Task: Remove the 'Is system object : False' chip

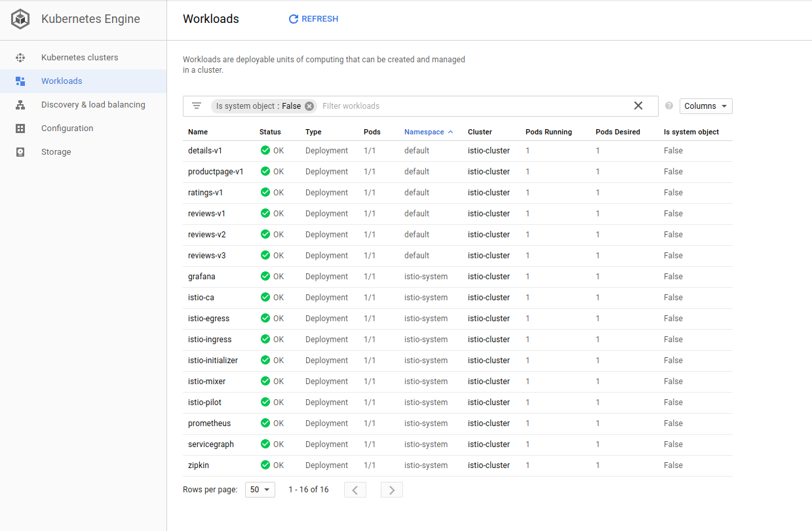Action: coord(309,106)
